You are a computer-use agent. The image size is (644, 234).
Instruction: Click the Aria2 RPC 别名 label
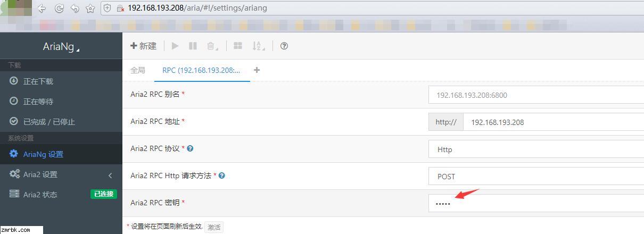click(155, 94)
